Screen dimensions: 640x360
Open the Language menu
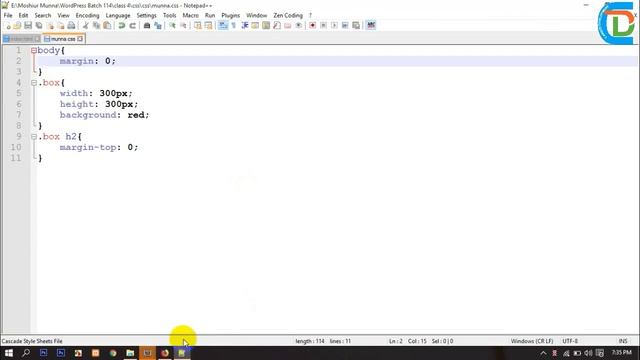pyautogui.click(x=118, y=16)
